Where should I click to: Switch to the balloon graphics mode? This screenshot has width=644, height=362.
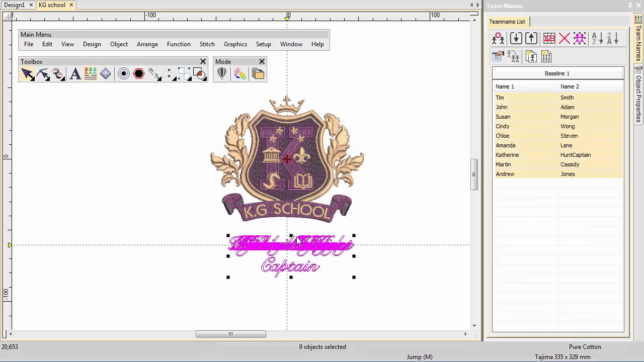point(222,74)
